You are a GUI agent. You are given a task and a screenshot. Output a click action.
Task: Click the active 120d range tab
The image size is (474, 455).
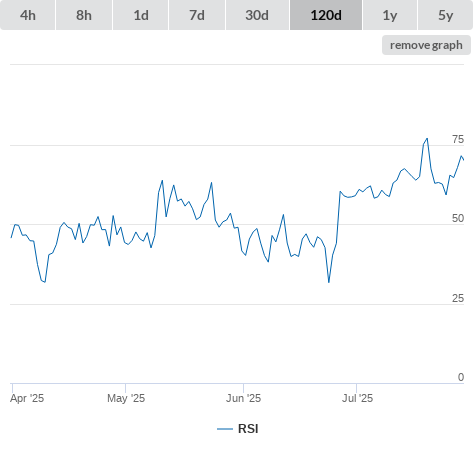326,15
